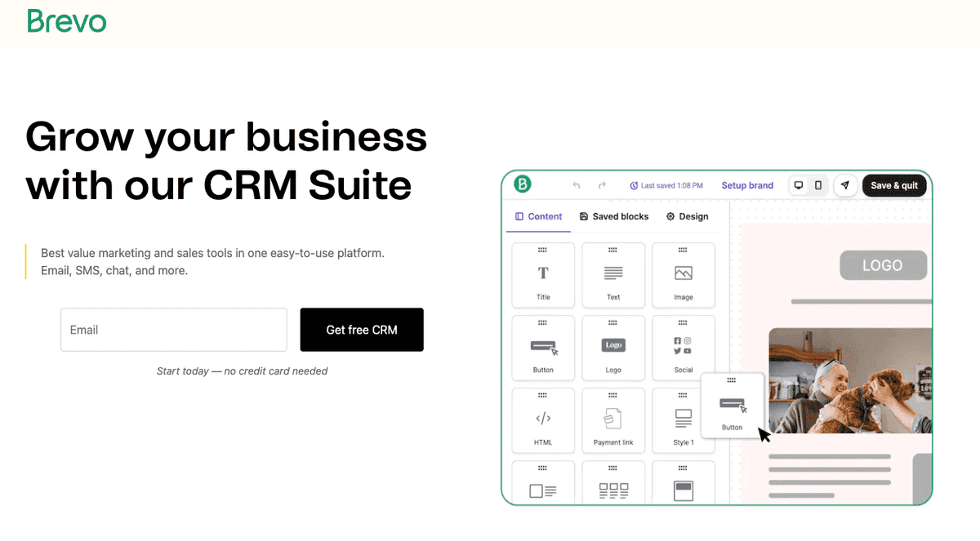Open the Content tab
The image size is (980, 541).
(x=539, y=216)
